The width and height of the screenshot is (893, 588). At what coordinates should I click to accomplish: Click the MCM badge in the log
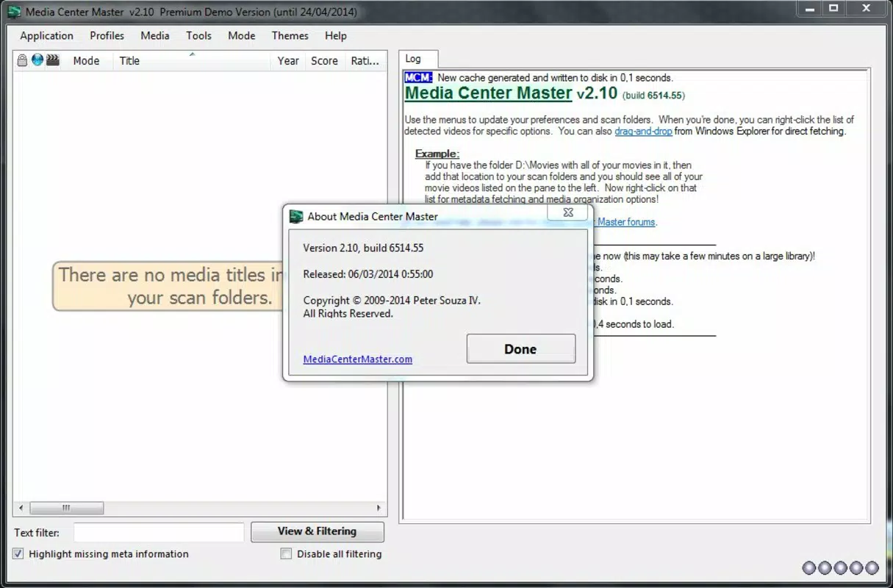coord(418,77)
